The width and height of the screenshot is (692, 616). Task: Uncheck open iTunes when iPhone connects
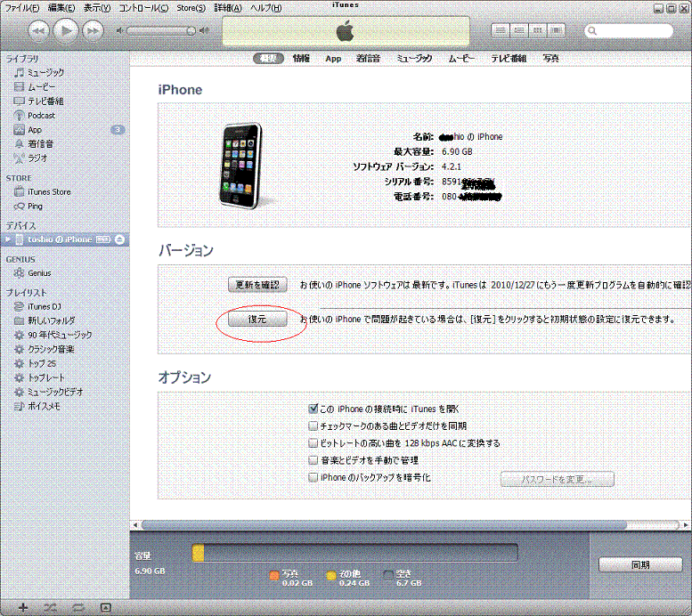click(x=313, y=409)
